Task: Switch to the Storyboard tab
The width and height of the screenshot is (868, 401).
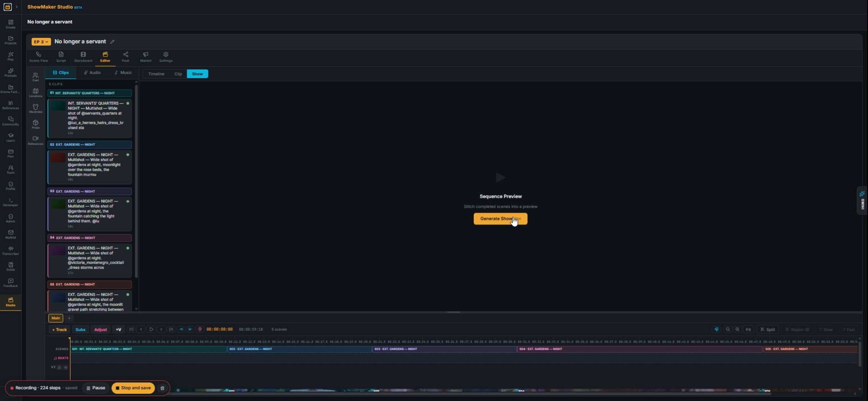Action: click(x=83, y=57)
